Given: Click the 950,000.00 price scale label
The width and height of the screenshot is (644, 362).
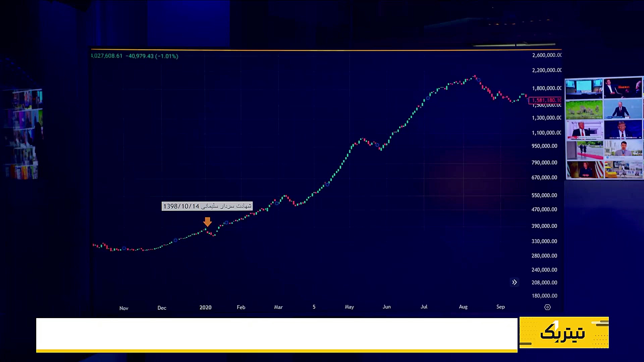Looking at the screenshot, I should [x=544, y=146].
